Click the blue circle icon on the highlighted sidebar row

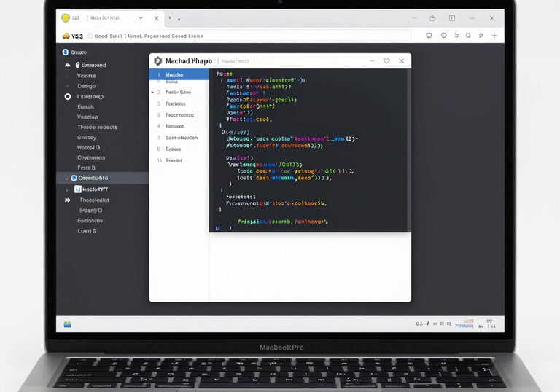(74, 178)
